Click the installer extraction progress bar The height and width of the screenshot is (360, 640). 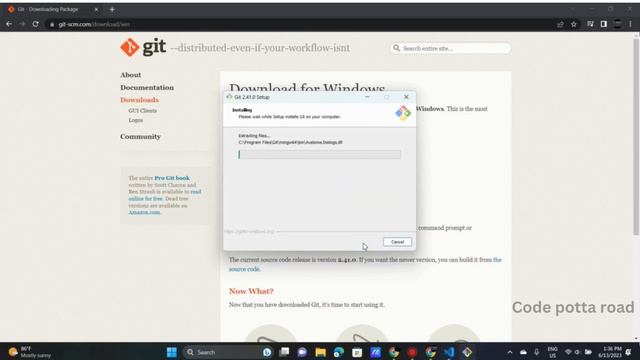click(320, 154)
